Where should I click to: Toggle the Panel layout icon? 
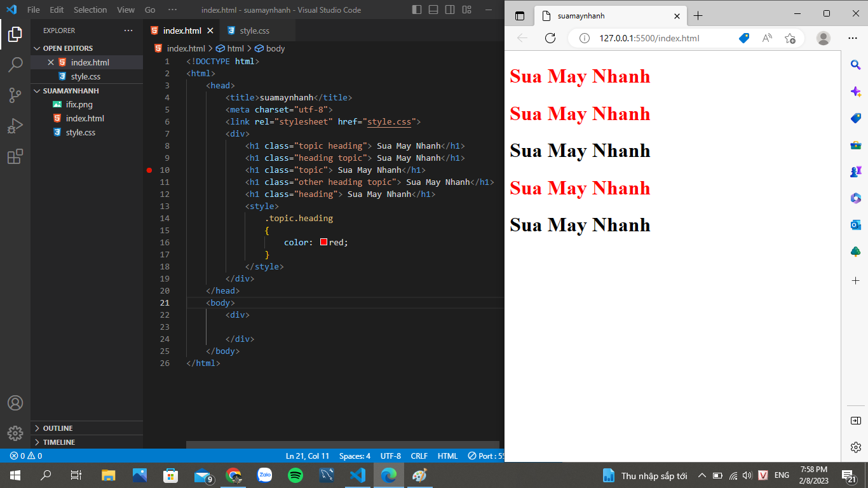pos(433,10)
